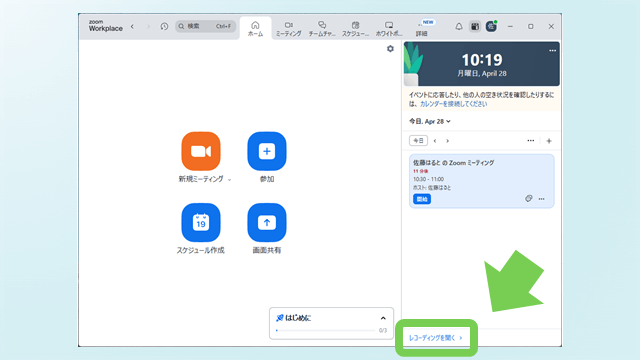The height and width of the screenshot is (360, 640).
Task: Click the blue 参加 join icon
Action: (x=267, y=151)
